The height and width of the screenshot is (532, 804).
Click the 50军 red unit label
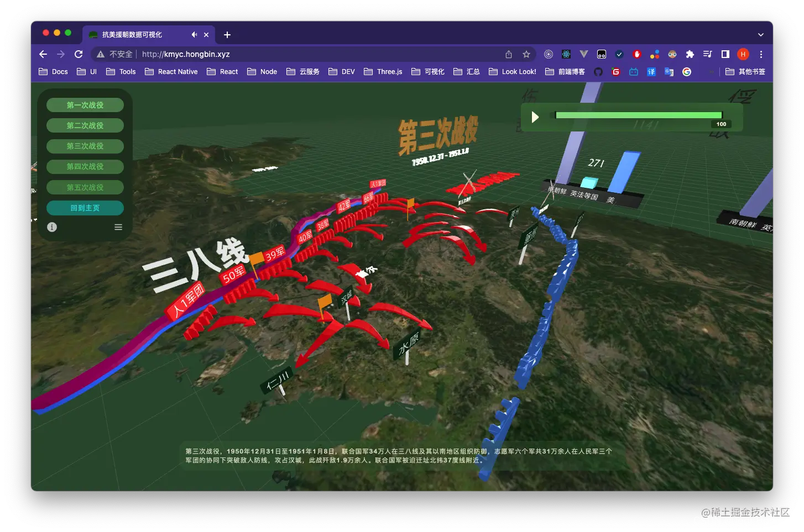click(x=233, y=274)
